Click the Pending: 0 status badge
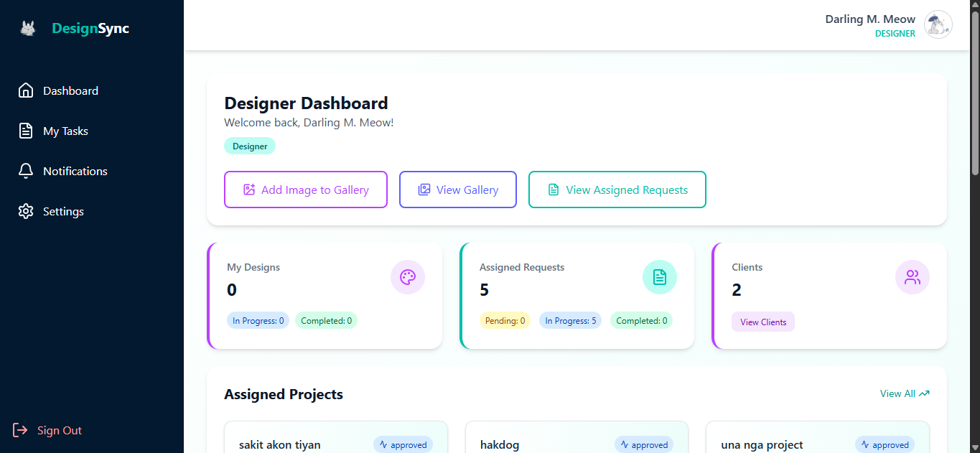Image resolution: width=980 pixels, height=453 pixels. 505,321
